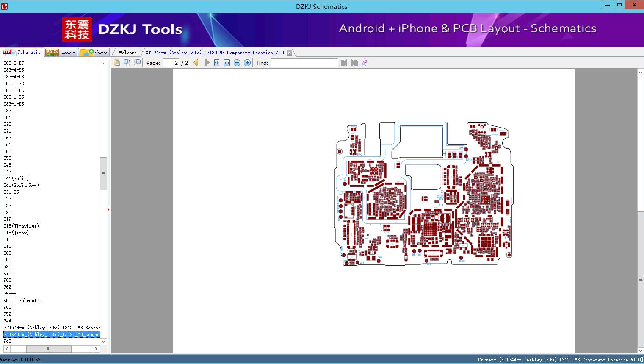Open the Share tab
Viewport: 644px width, 364px height.
click(x=94, y=53)
